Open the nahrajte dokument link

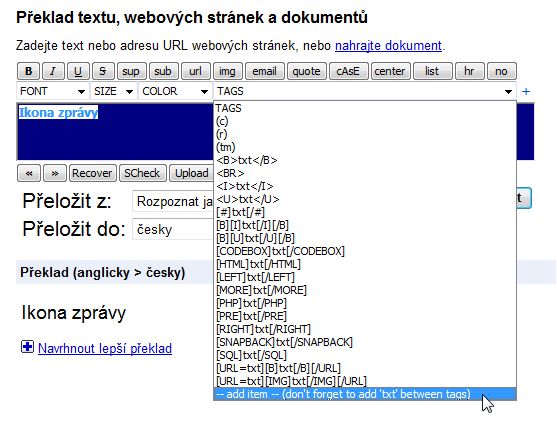coord(388,46)
